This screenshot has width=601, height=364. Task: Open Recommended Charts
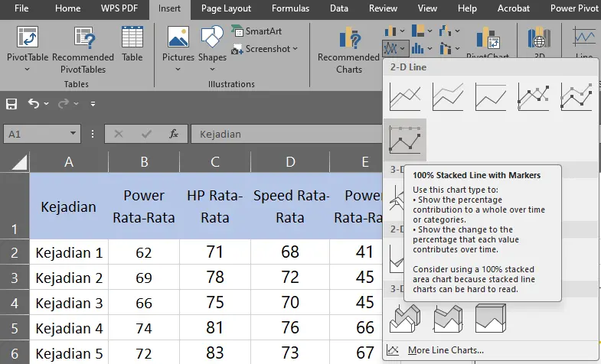point(349,50)
